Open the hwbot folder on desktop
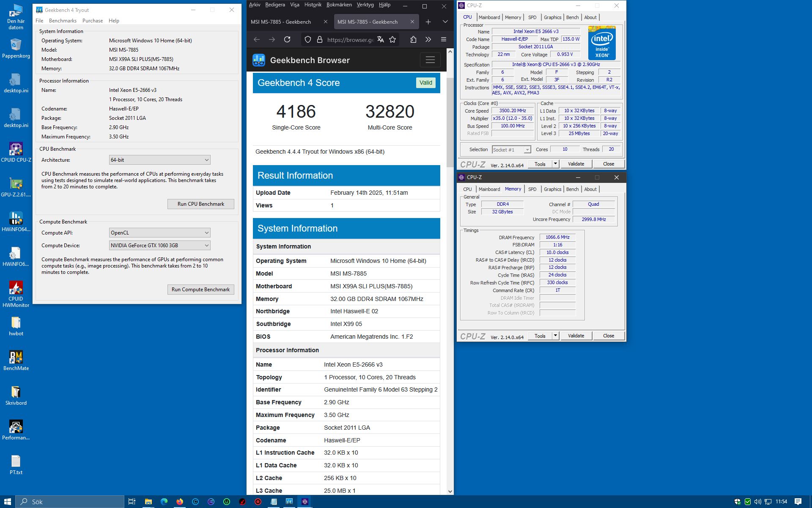812x508 pixels. pyautogui.click(x=16, y=326)
